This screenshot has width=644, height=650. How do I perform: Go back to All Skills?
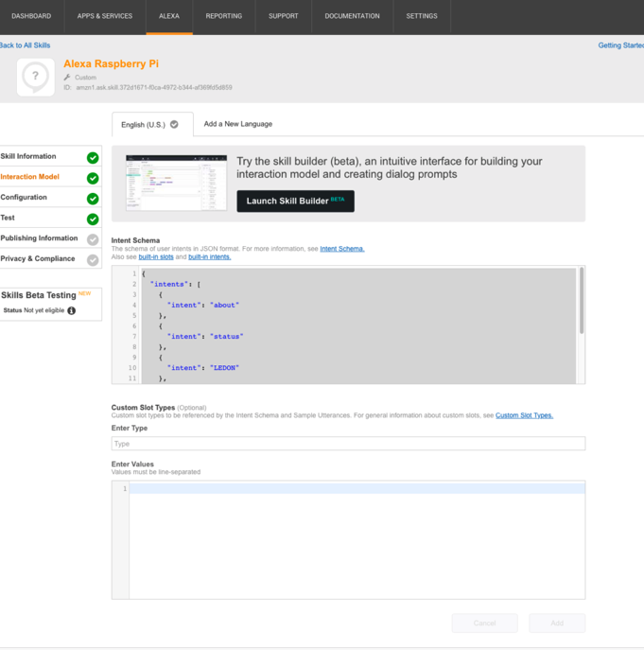pos(26,45)
